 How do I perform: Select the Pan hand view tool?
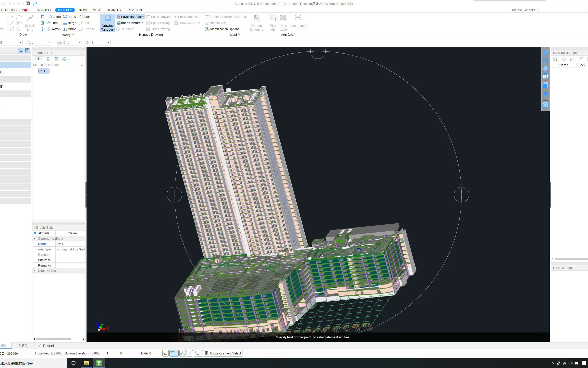pos(545,68)
